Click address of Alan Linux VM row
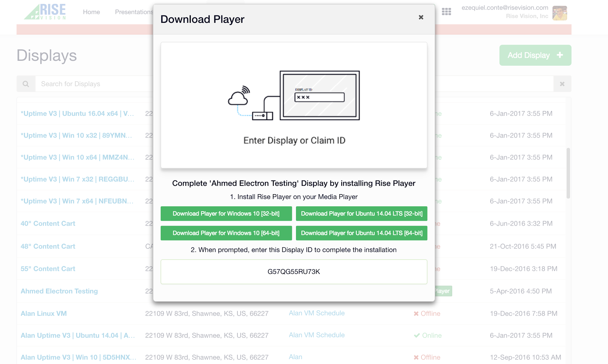608x364 pixels. (207, 314)
